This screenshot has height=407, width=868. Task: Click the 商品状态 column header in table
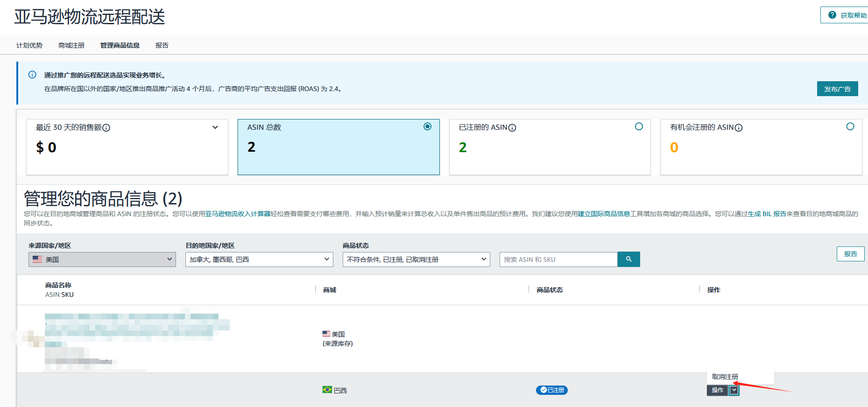point(550,290)
